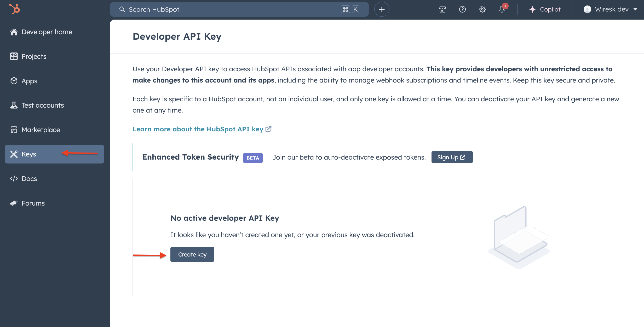644x327 pixels.
Task: Open Test accounts in the sidebar
Action: pos(54,105)
